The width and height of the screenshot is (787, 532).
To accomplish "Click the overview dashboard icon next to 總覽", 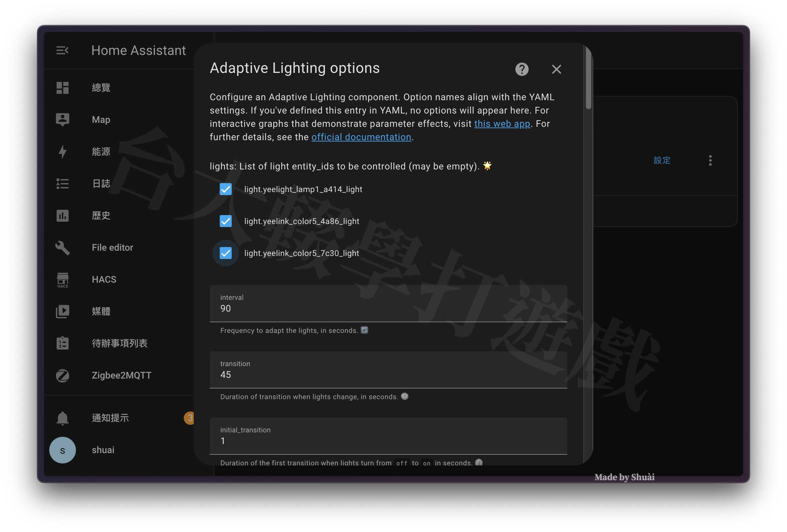I will coord(62,88).
